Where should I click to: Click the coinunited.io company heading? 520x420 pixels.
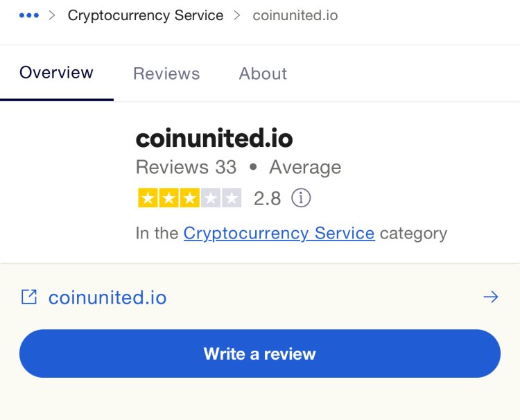(x=214, y=138)
